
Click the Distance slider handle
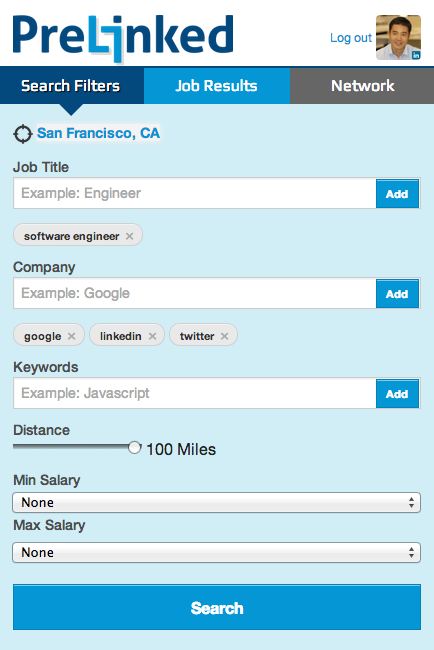click(134, 447)
